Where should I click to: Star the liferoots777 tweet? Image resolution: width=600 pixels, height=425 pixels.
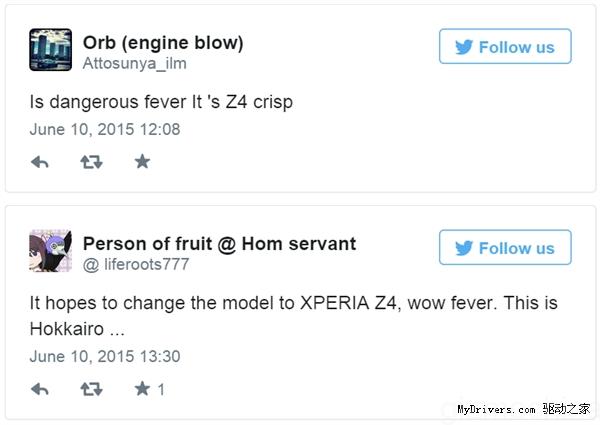(142, 388)
